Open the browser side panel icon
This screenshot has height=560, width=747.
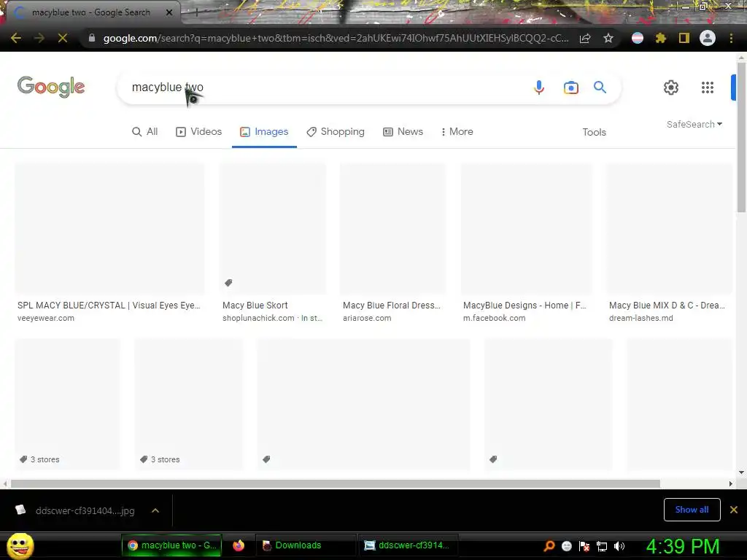click(684, 38)
